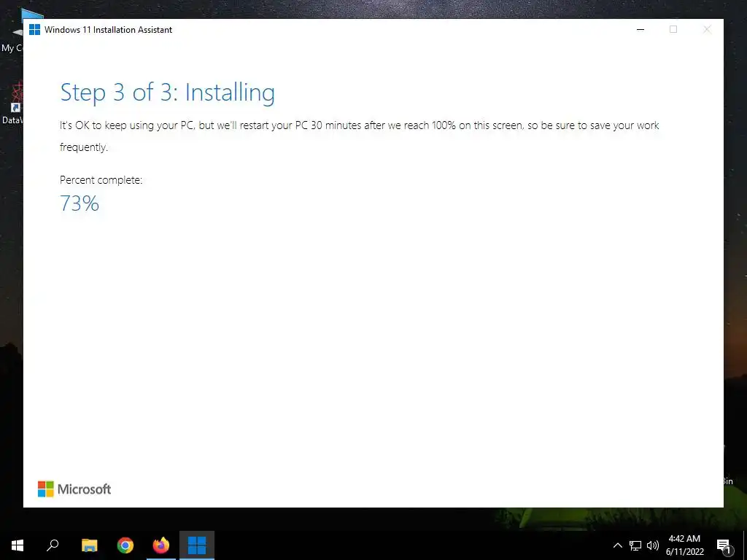Viewport: 747px width, 560px height.
Task: Open notification Action Center icon
Action: (x=724, y=545)
